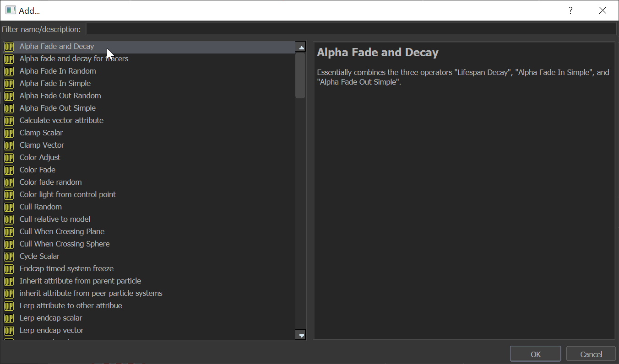This screenshot has width=619, height=364.
Task: Click the question mark help button
Action: pyautogui.click(x=570, y=11)
